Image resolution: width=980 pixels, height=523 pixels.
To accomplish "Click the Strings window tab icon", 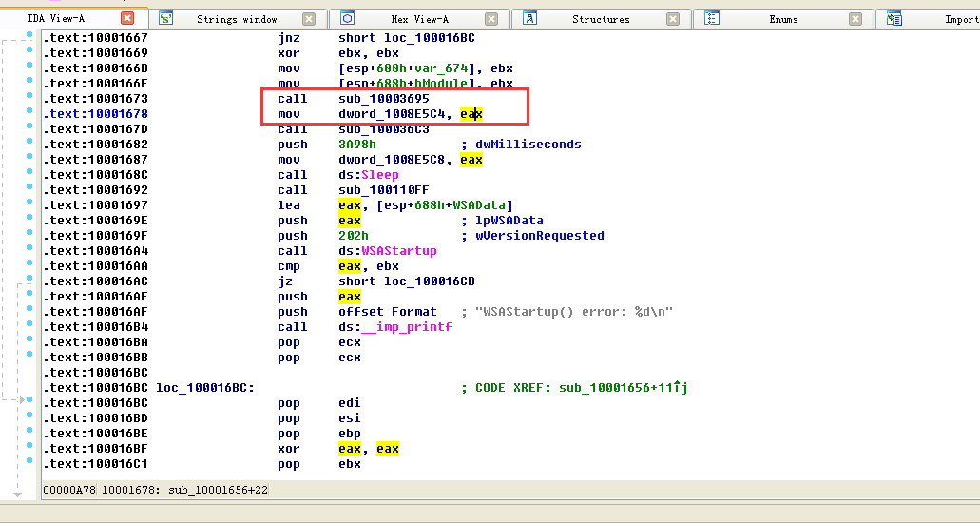I will [165, 19].
